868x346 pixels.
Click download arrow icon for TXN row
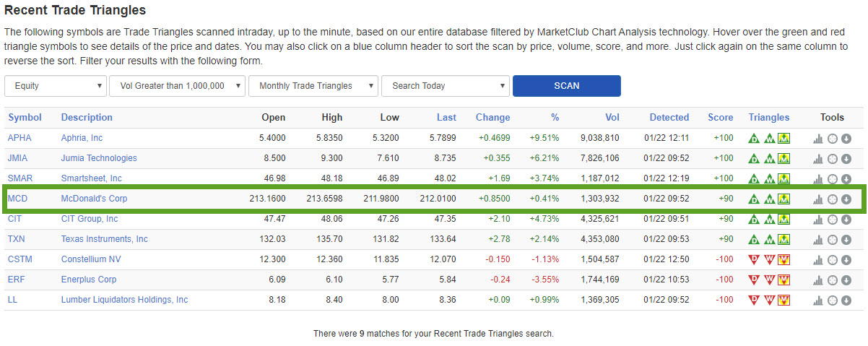(846, 240)
